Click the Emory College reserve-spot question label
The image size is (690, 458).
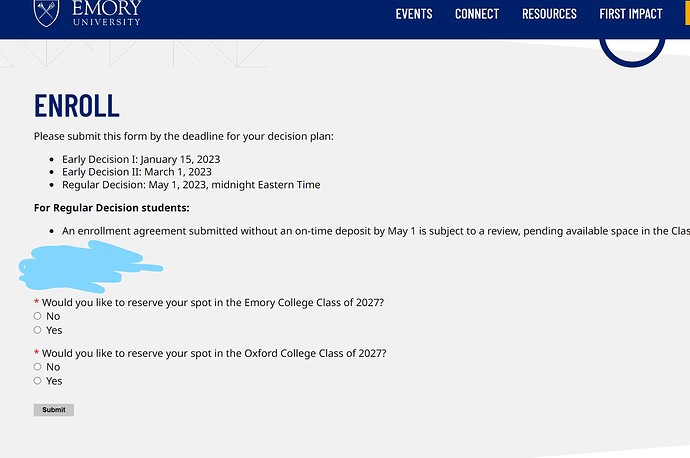click(x=213, y=302)
